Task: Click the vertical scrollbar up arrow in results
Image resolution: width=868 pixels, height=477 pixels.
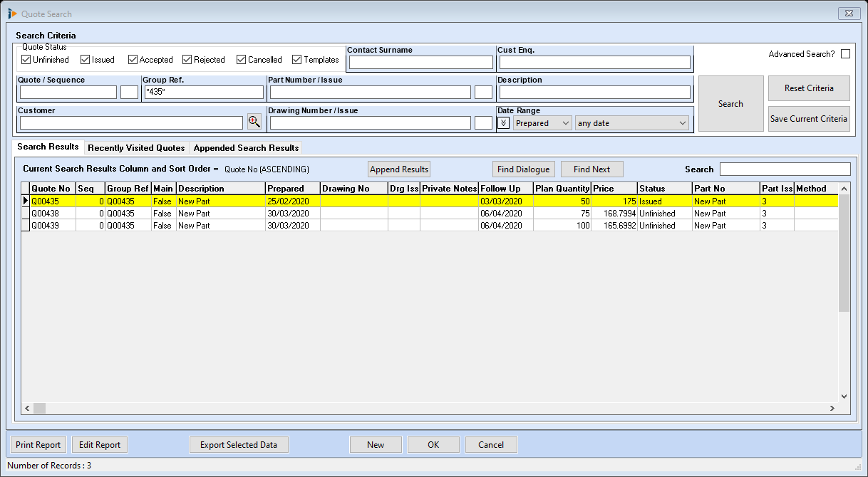Action: click(x=844, y=189)
